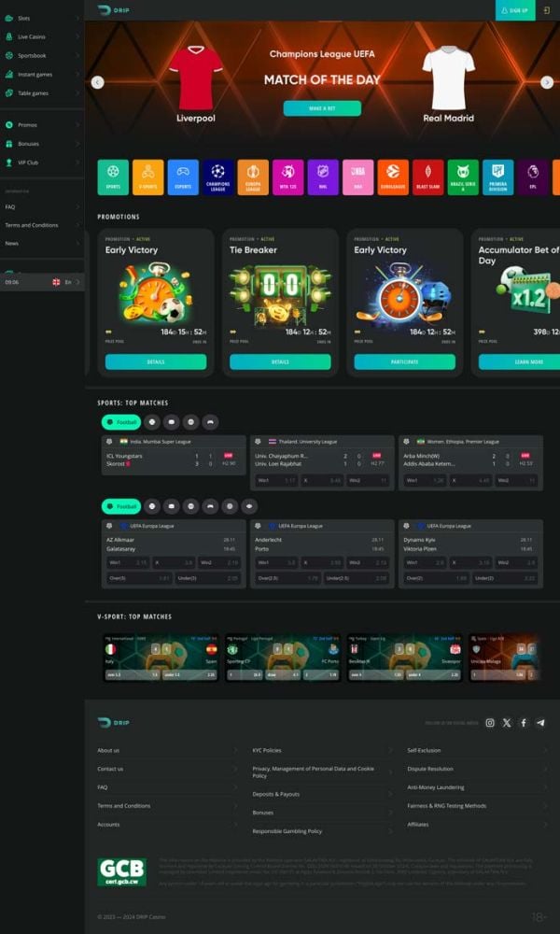Click Details on the Tie Breaker promotion
Viewport: 560px width, 934px height.
point(280,361)
